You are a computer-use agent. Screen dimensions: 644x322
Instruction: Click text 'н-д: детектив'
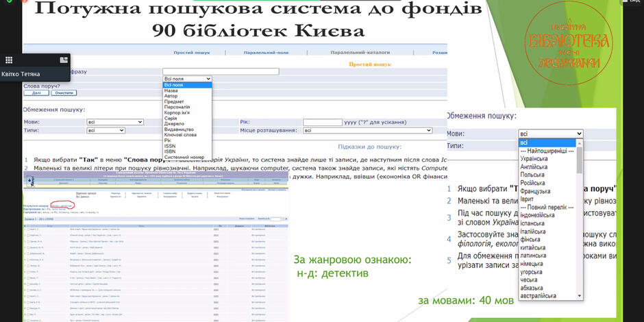coord(333,273)
